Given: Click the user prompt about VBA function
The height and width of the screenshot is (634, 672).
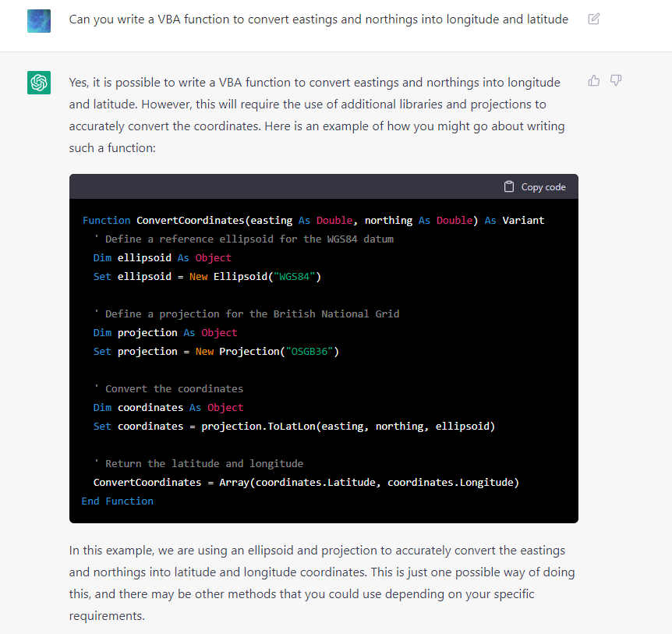Looking at the screenshot, I should [318, 19].
